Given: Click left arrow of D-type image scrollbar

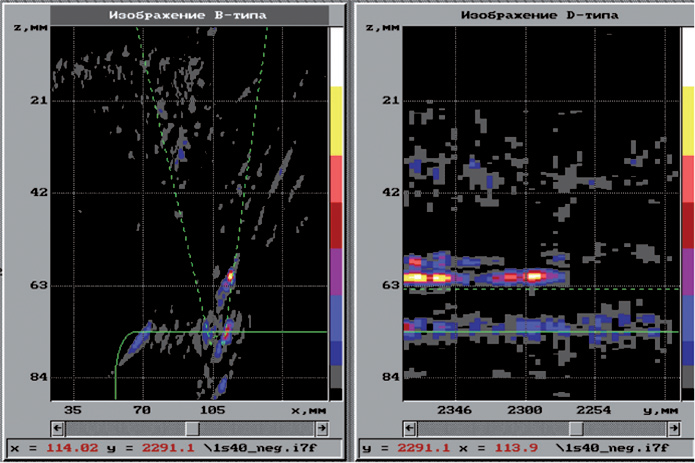Looking at the screenshot, I should click(409, 426).
